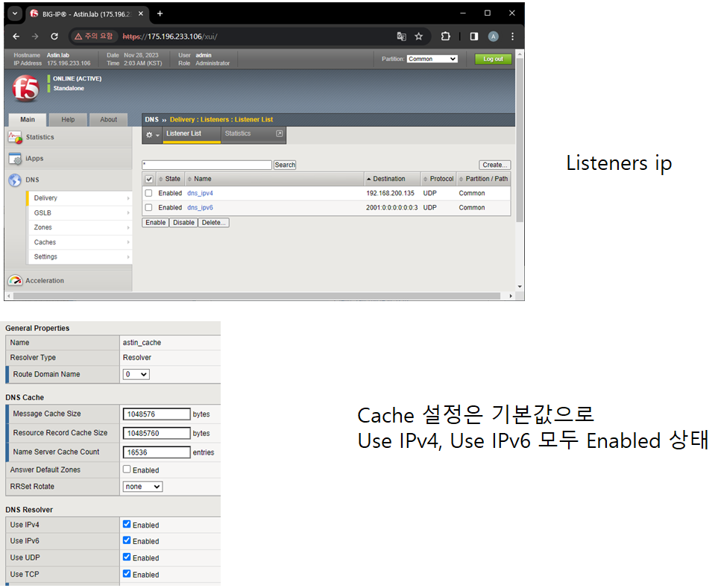Open the dns_ipv4 listener link
Screen dimensions: 715x588
click(x=200, y=193)
